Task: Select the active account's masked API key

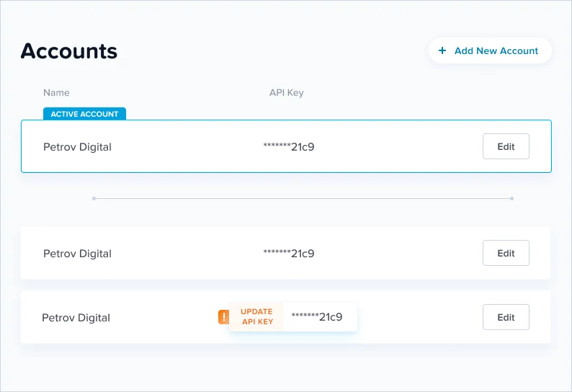Action: 289,147
